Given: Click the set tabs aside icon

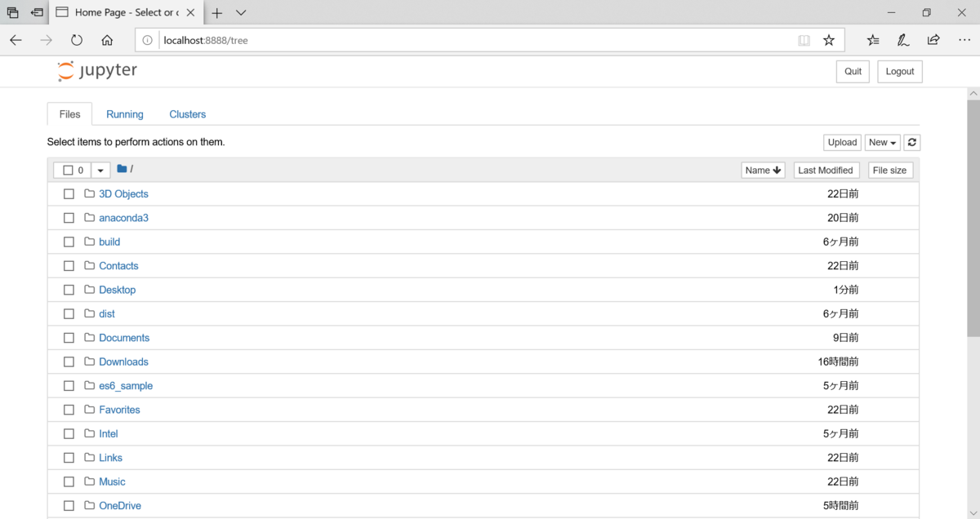Looking at the screenshot, I should point(38,12).
